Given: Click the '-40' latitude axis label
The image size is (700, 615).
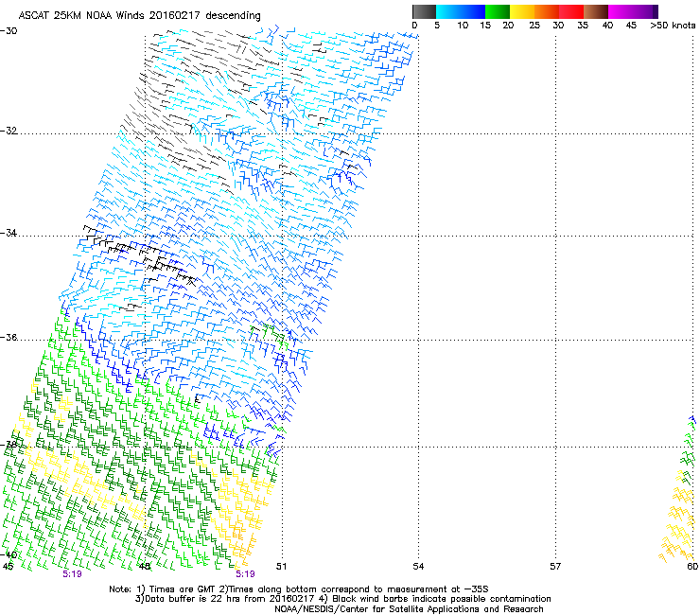Looking at the screenshot, I should pyautogui.click(x=9, y=555).
